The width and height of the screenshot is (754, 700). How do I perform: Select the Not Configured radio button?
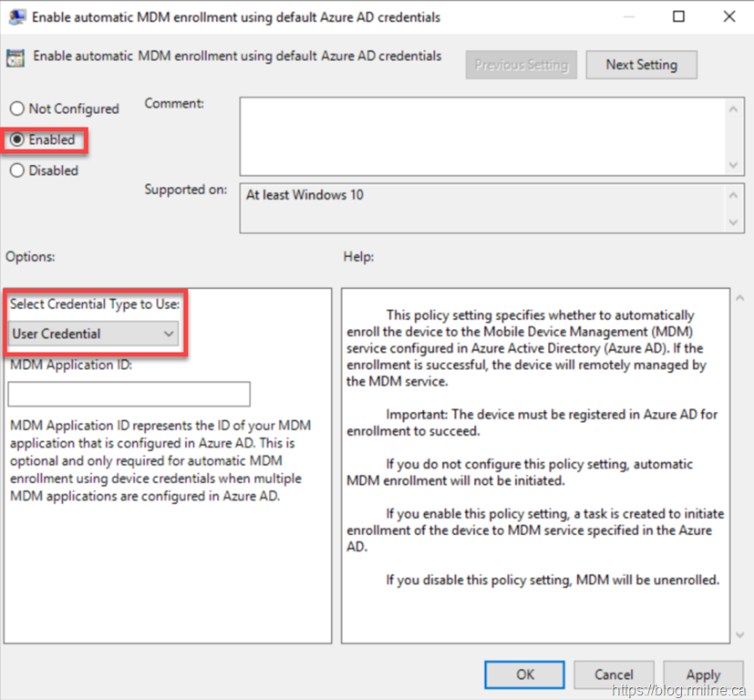pos(17,108)
